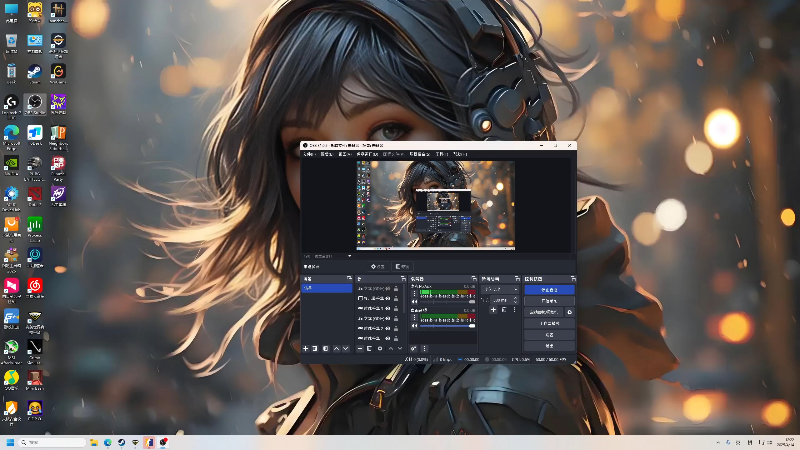Image resolution: width=800 pixels, height=450 pixels.
Task: Open transition properties three-dot icon
Action: coord(514,310)
